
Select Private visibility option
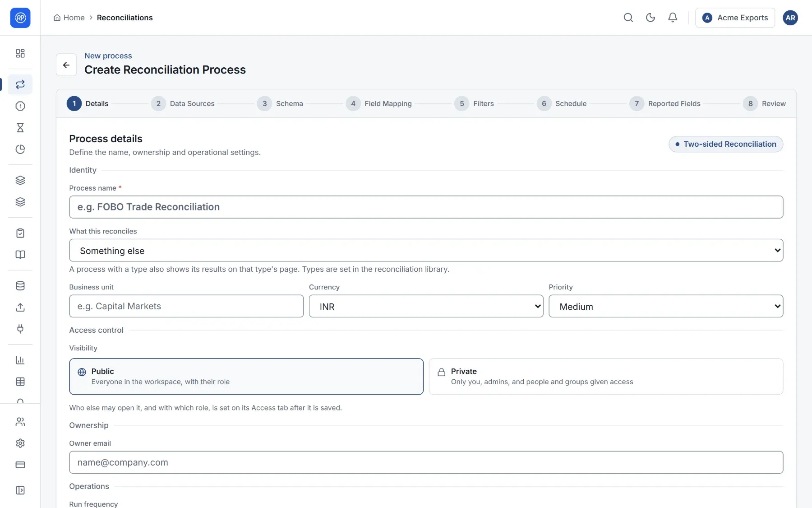pyautogui.click(x=606, y=377)
